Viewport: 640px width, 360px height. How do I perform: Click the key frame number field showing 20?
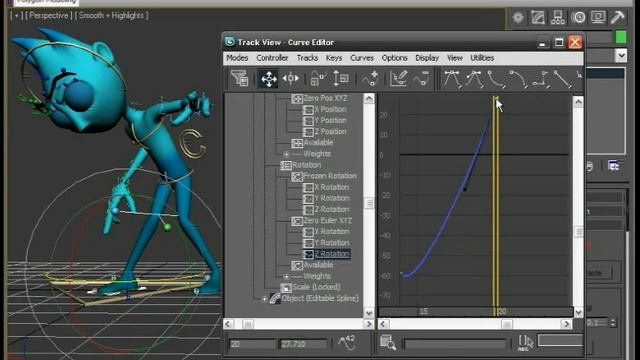point(252,344)
